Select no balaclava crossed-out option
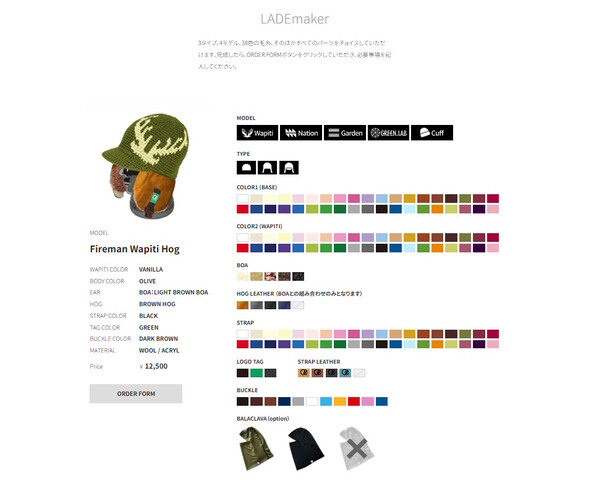Screen dimensions: 599x480 coord(356,448)
